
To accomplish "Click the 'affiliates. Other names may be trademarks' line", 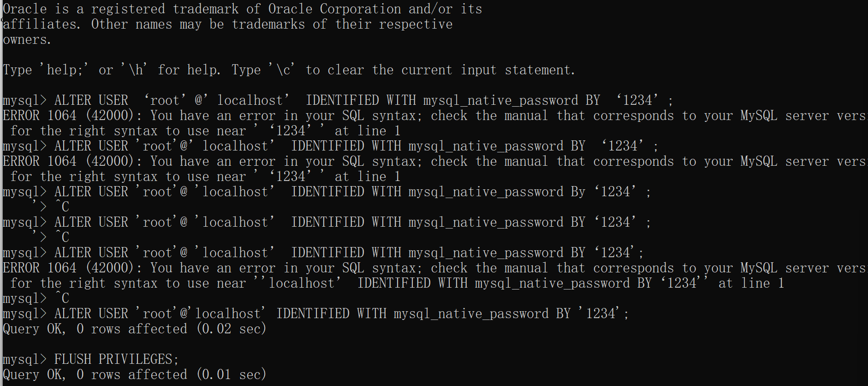I will click(228, 24).
